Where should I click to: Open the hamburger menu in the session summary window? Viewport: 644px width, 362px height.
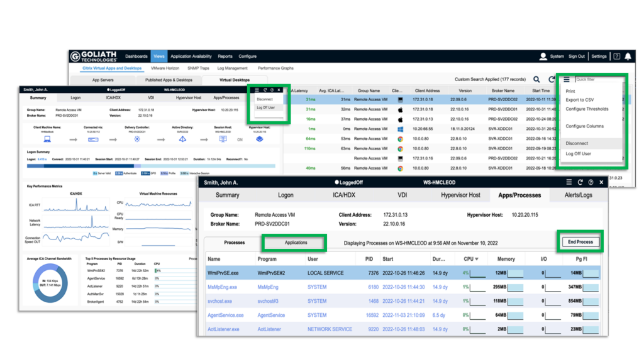click(257, 90)
